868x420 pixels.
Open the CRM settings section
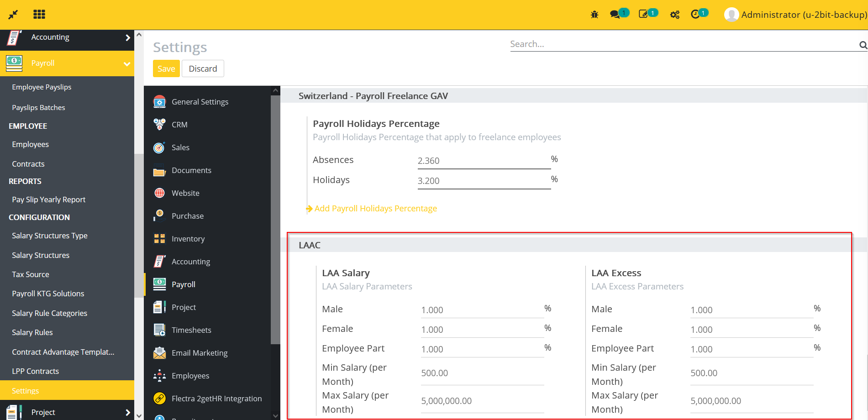coord(179,125)
